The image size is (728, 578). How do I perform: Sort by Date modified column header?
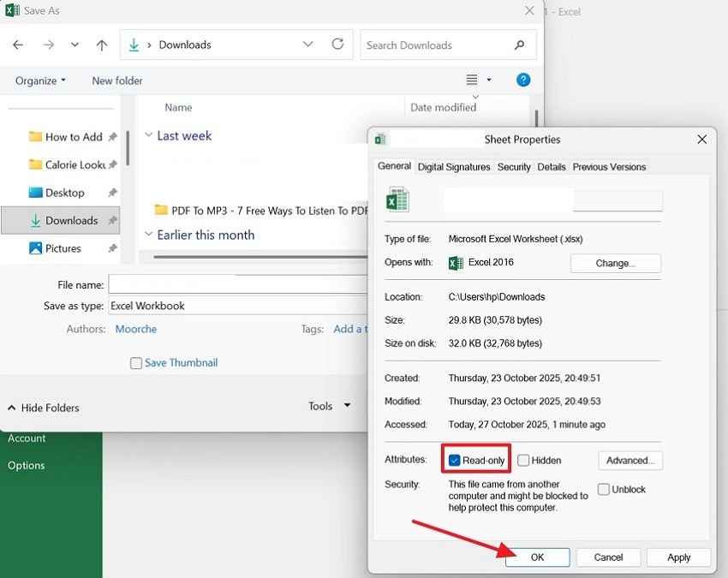444,108
